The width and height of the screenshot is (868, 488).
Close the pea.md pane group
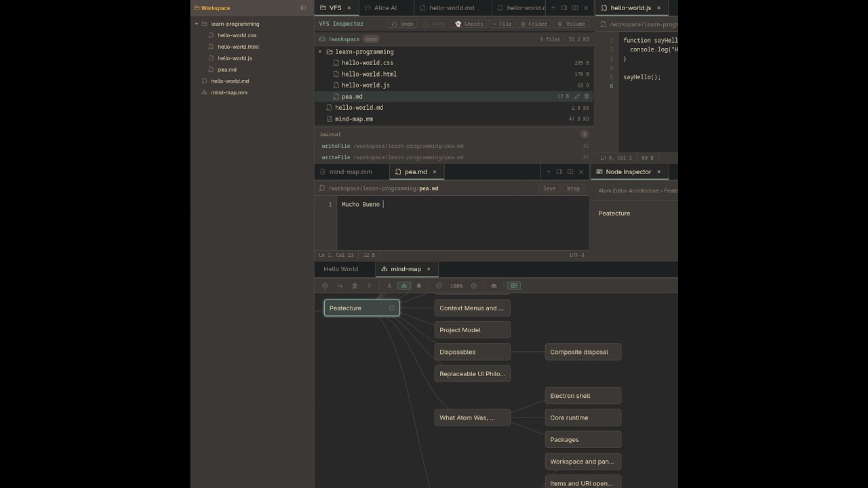click(x=581, y=172)
